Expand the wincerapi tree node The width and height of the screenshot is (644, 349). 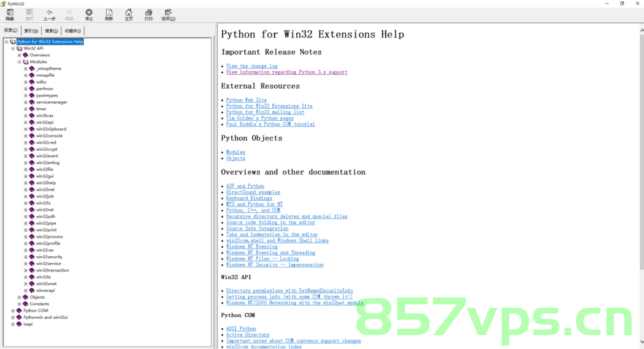[x=25, y=290]
